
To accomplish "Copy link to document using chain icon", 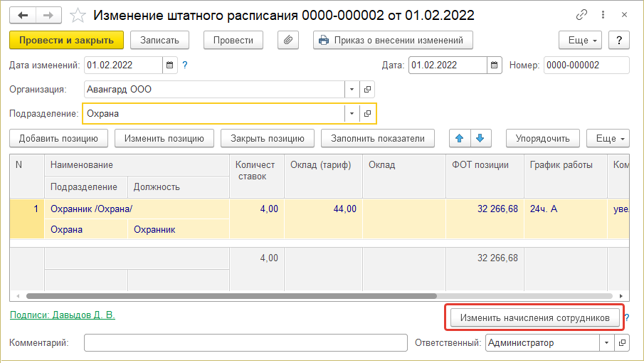I will pos(584,15).
